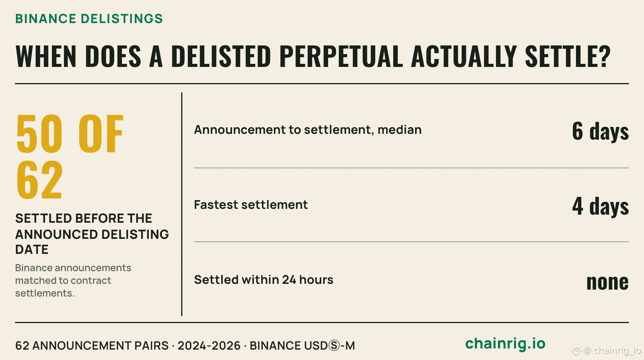Click 'BINANCE USDⓈ-M' footer text
Image resolution: width=644 pixels, height=360 pixels.
pyautogui.click(x=302, y=345)
